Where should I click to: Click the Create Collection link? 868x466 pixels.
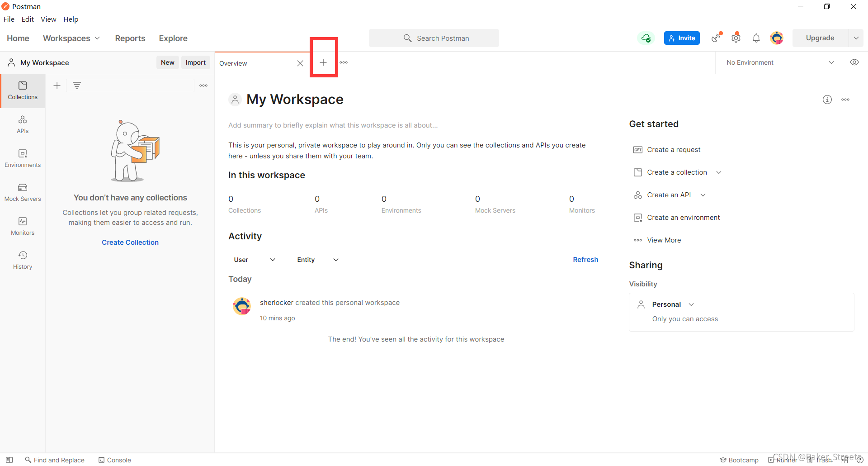130,243
